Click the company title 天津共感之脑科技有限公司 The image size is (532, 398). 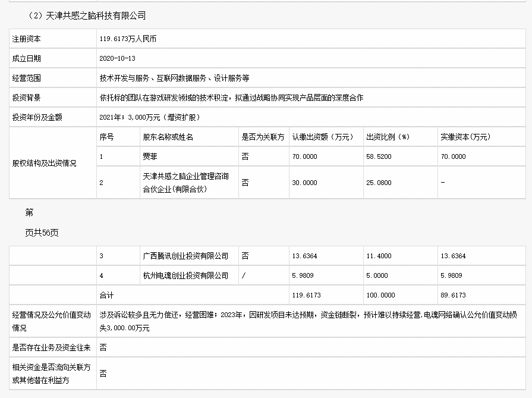pyautogui.click(x=95, y=15)
